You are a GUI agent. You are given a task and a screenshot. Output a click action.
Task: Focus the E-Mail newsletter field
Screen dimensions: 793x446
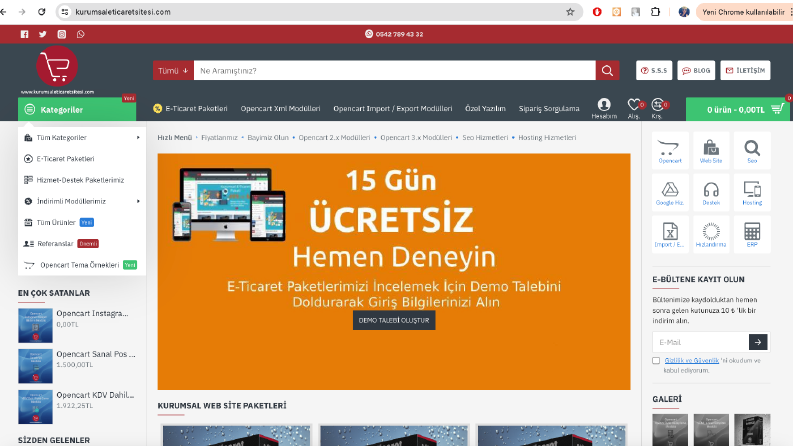[x=700, y=342]
